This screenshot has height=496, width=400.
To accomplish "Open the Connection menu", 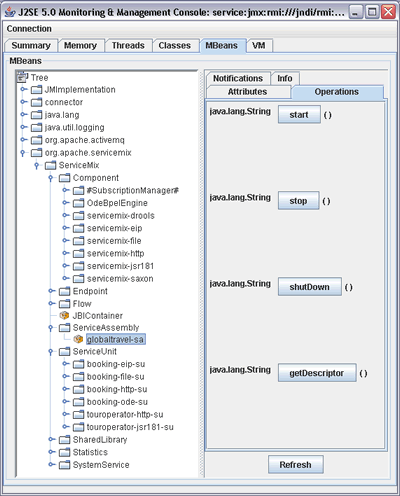I will pyautogui.click(x=29, y=29).
